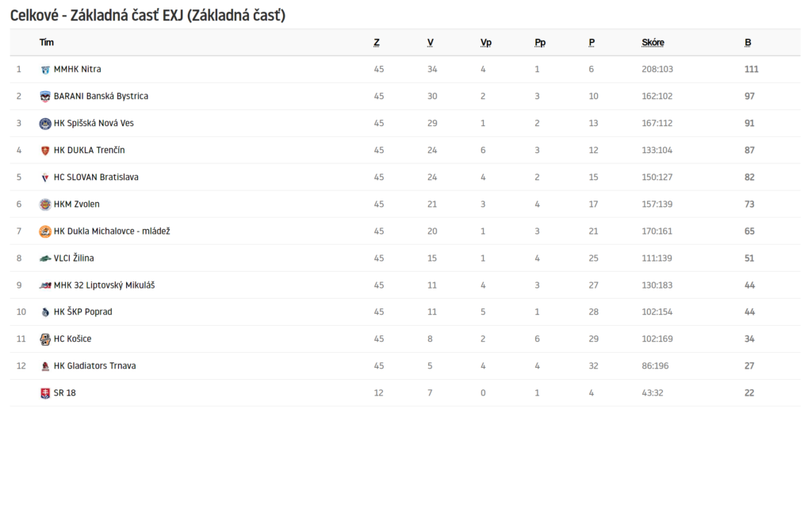812x505 pixels.
Task: Click the HK DUKLA Trenčín shield logo
Action: click(45, 150)
